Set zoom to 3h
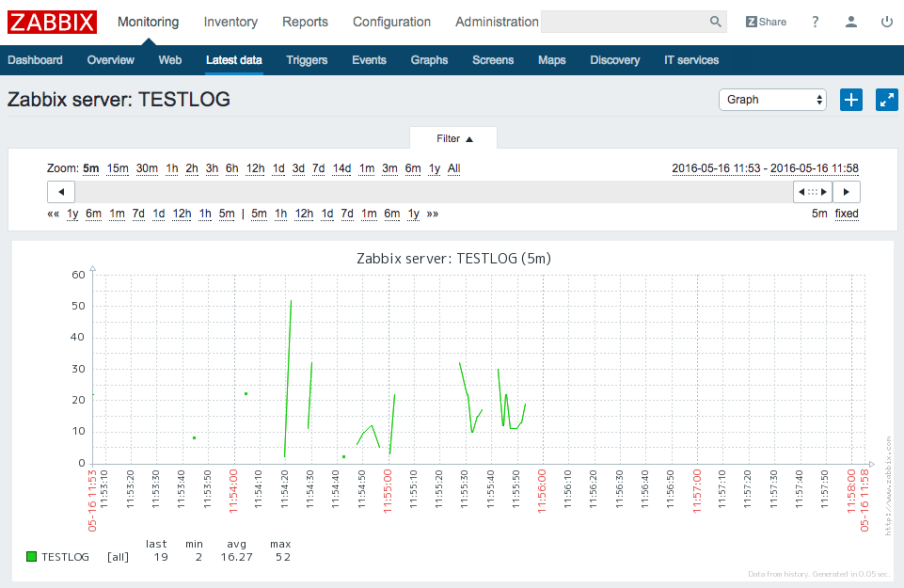This screenshot has width=904, height=588. pos(213,168)
